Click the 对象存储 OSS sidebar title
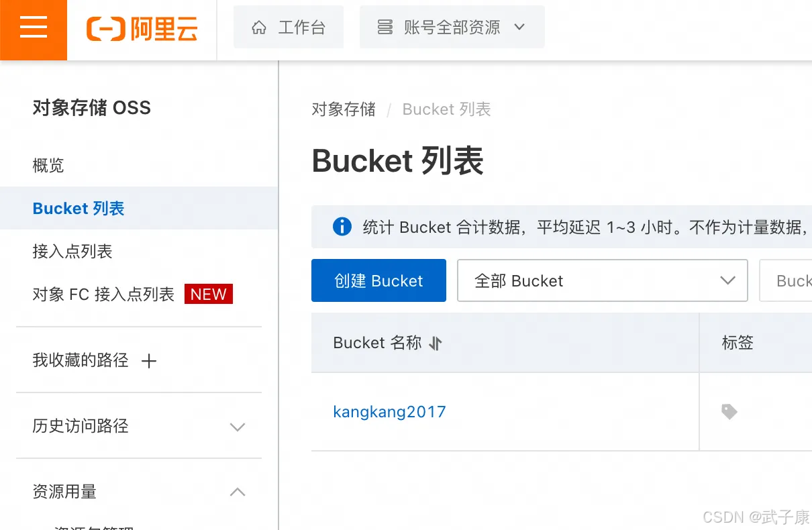Image resolution: width=812 pixels, height=530 pixels. 92,108
